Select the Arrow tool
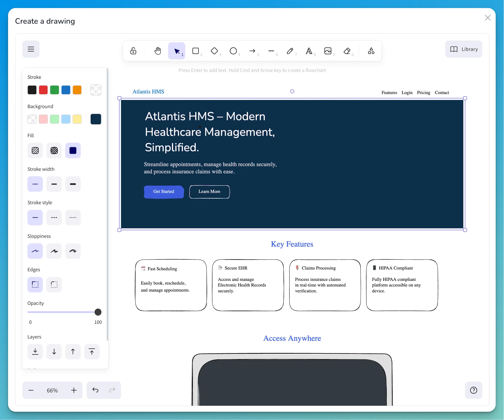 (x=252, y=51)
